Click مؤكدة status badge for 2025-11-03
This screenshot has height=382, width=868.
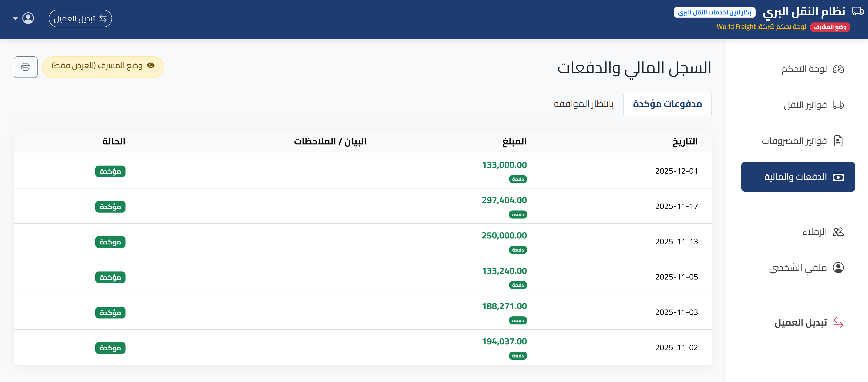coord(110,313)
